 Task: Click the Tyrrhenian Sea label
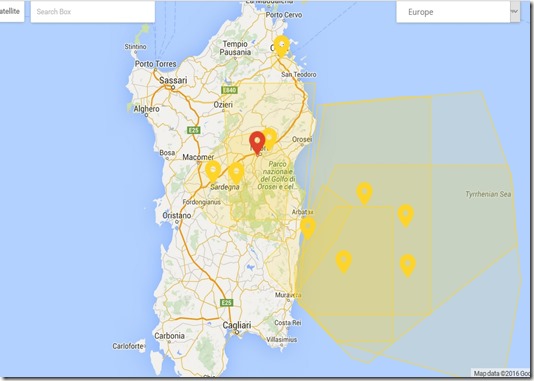coord(488,194)
